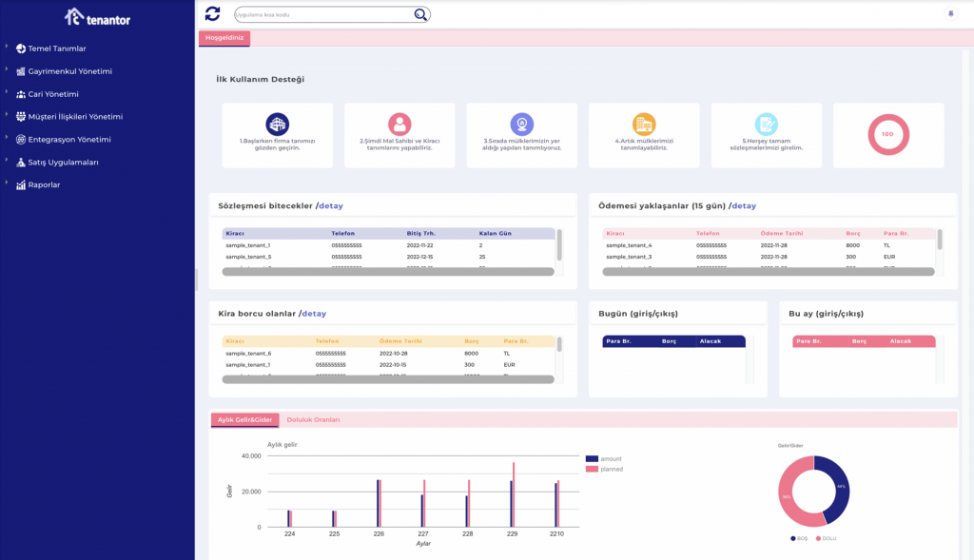Open detay link for Sözleşmesi bitecekler

tap(331, 205)
